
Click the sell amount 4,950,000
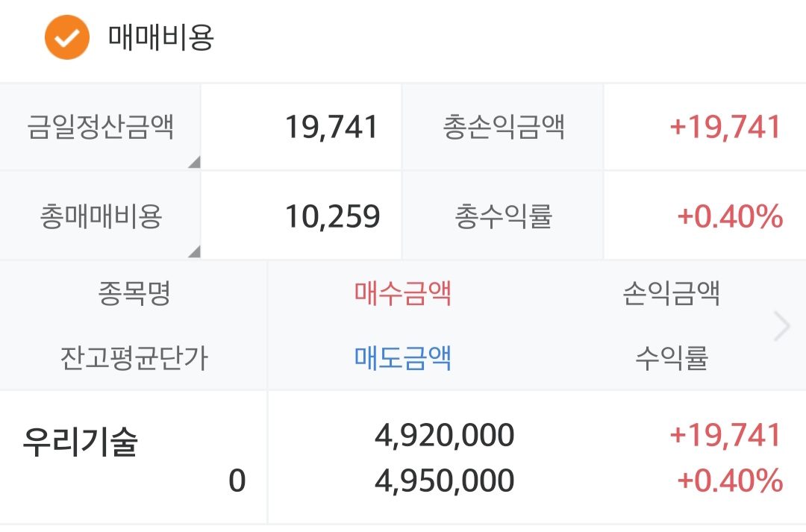tap(444, 481)
